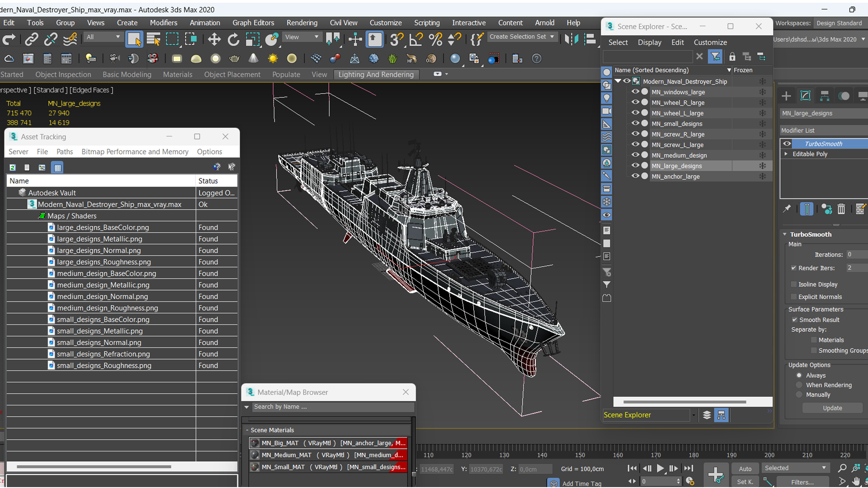
Task: Open the Create tab plus icon in command panel
Action: [786, 96]
